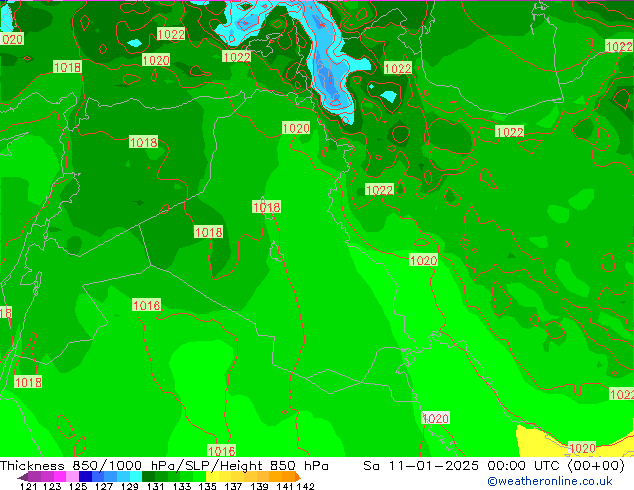Click legend value 133
Image resolution: width=634 pixels, height=490 pixels.
coord(182,486)
